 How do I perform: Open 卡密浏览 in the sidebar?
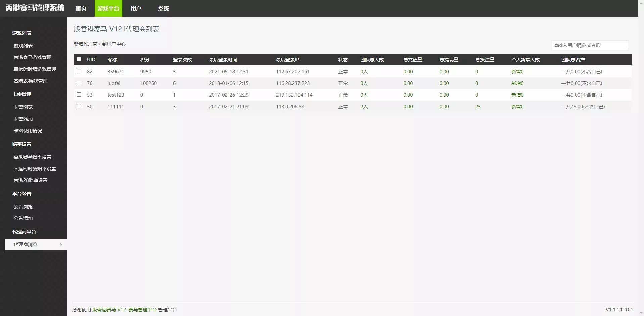pos(23,107)
